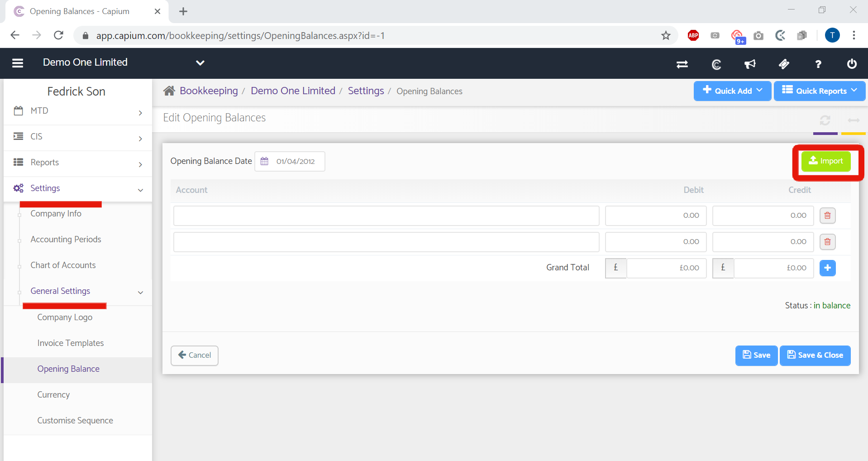Go back with the browser back arrow

(15, 35)
